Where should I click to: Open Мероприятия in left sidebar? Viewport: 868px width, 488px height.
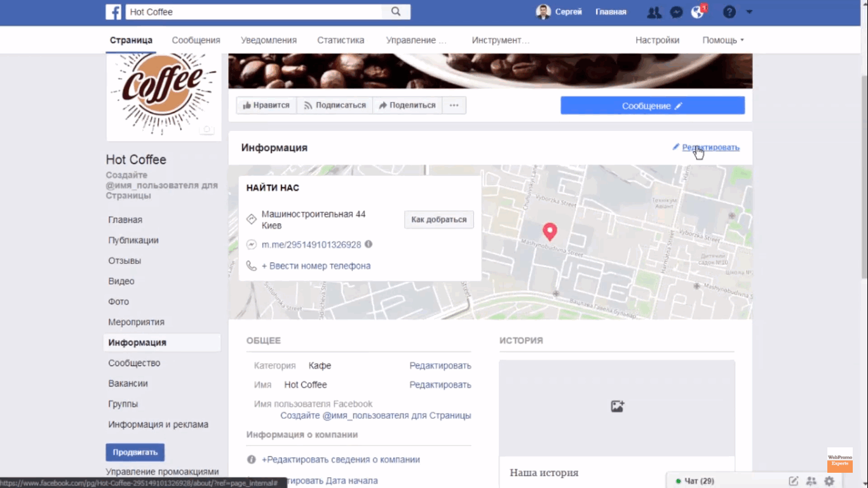click(136, 322)
